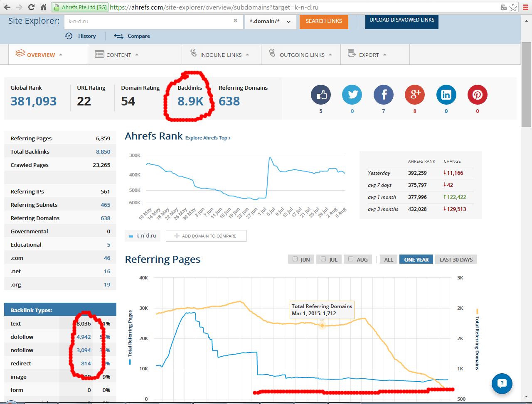532x404 pixels.
Task: Click Referring Subnets 465 value
Action: coord(106,205)
